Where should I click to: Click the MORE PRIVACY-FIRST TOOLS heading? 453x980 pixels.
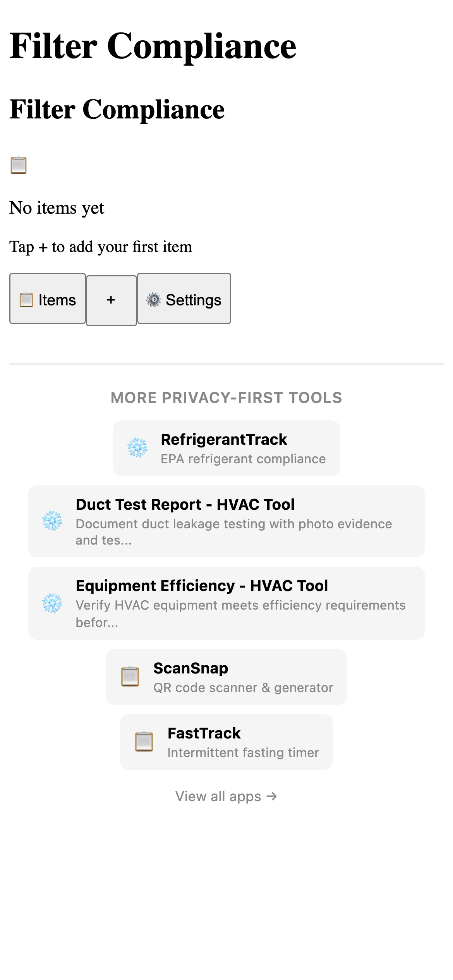[x=226, y=398]
